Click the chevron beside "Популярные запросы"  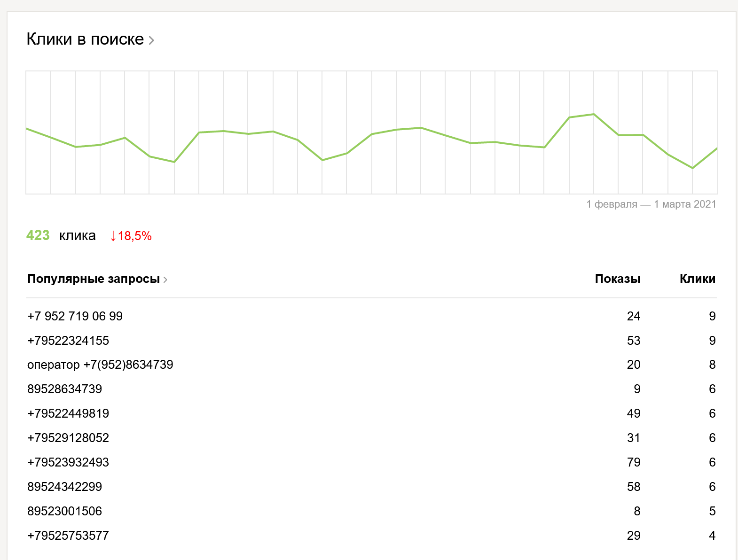(x=165, y=280)
